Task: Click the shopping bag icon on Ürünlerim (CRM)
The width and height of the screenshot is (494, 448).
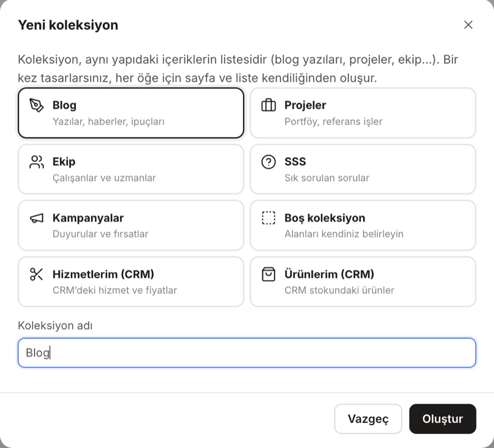Action: [x=268, y=274]
